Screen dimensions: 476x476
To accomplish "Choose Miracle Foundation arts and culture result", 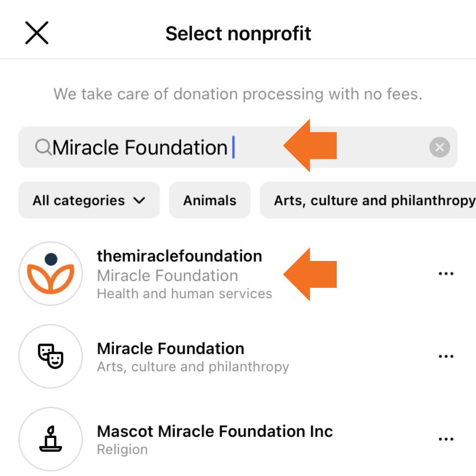I will [x=171, y=349].
